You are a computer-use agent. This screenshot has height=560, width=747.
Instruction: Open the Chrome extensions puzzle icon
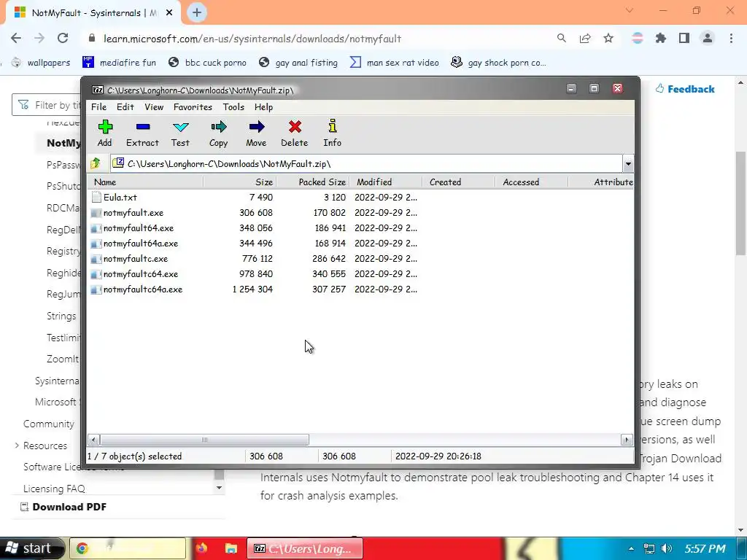click(661, 38)
